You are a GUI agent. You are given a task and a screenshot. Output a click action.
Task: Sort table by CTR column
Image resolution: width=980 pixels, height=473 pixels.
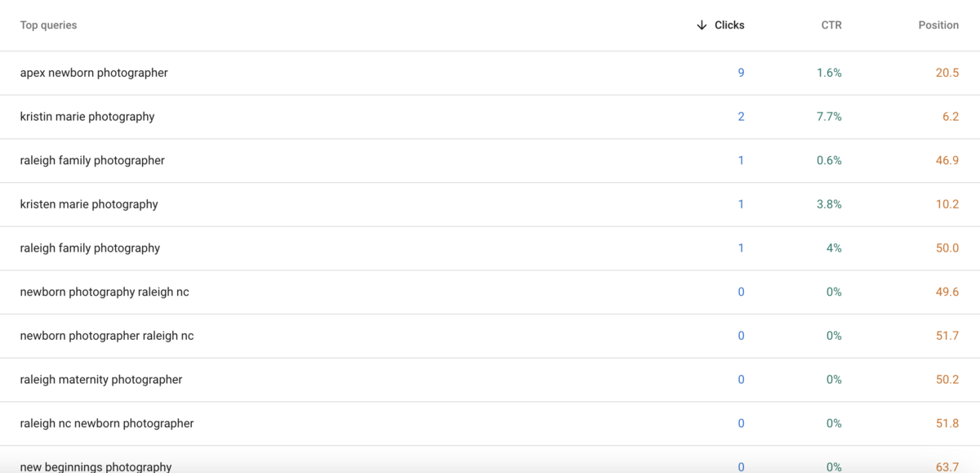click(x=831, y=25)
